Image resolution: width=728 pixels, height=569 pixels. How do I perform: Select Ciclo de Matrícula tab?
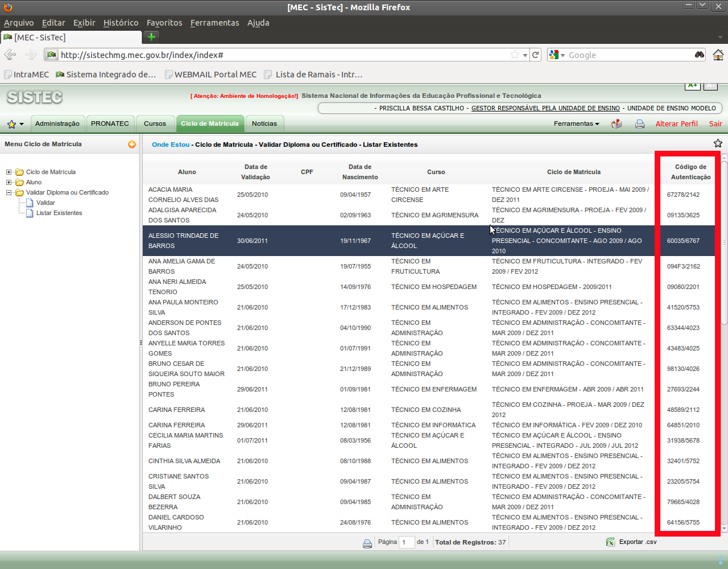pos(210,123)
